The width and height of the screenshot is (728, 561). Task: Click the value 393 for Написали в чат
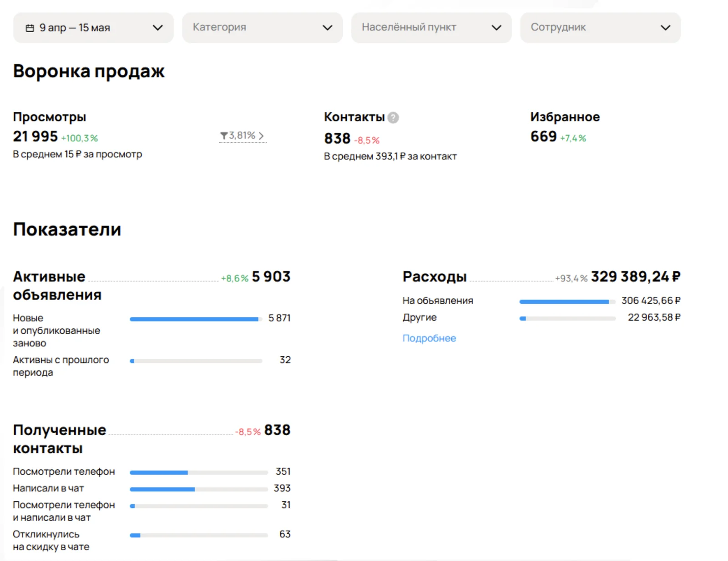pos(282,488)
